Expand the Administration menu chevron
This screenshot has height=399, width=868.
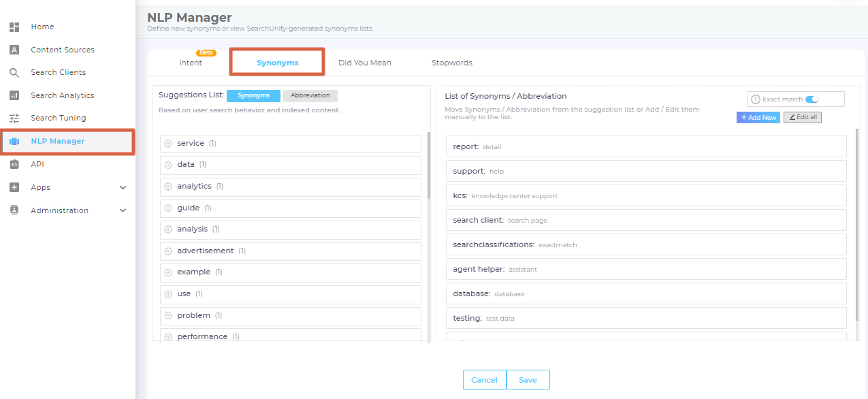tap(123, 210)
